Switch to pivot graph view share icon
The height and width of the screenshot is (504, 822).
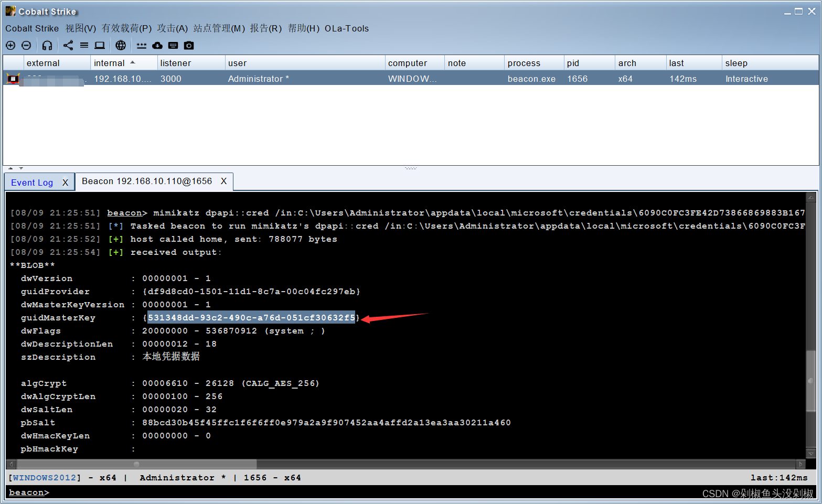tap(68, 46)
